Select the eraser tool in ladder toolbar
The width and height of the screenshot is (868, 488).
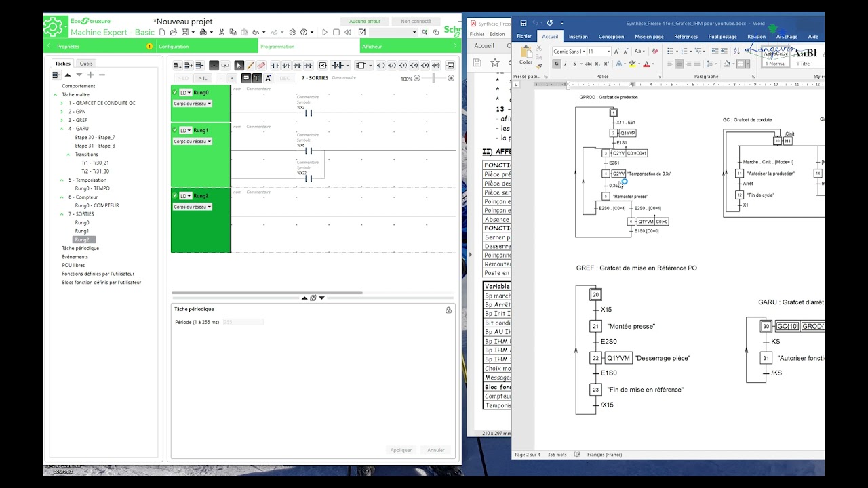(x=261, y=66)
